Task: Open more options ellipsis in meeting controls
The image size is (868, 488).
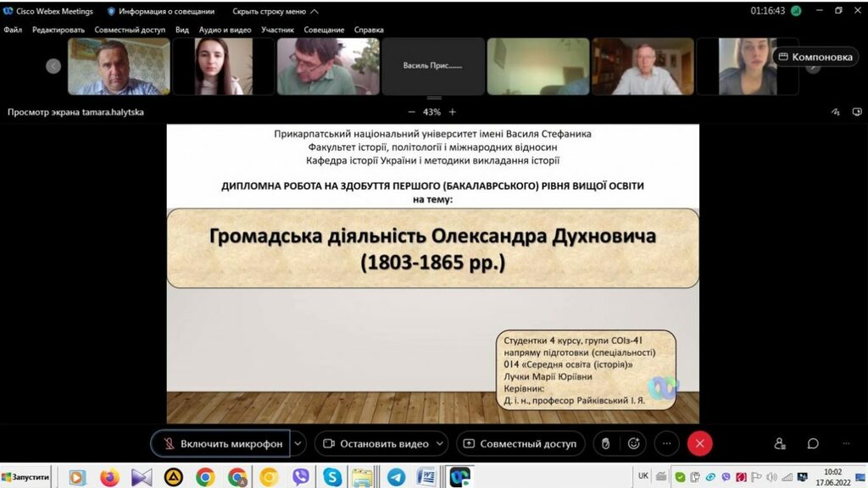Action: tap(666, 443)
